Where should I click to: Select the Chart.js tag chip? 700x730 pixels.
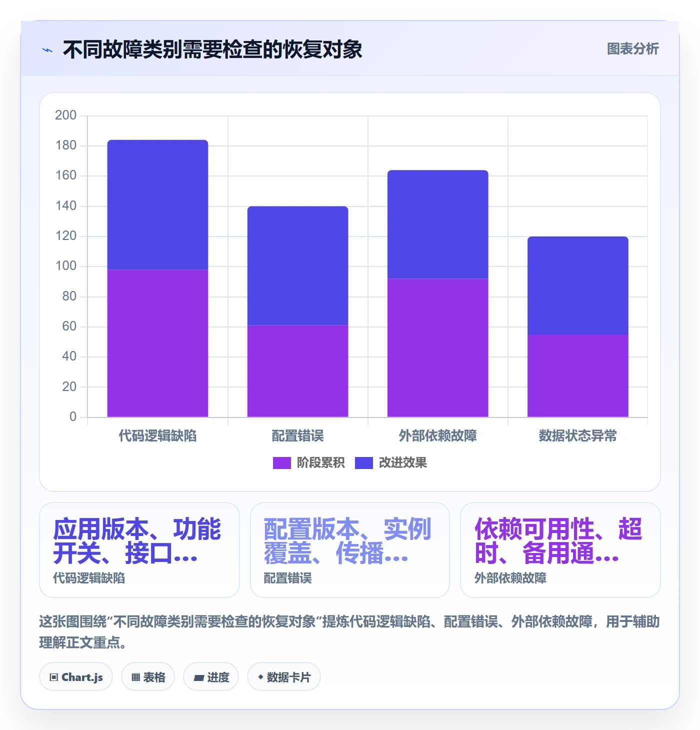[x=76, y=677]
